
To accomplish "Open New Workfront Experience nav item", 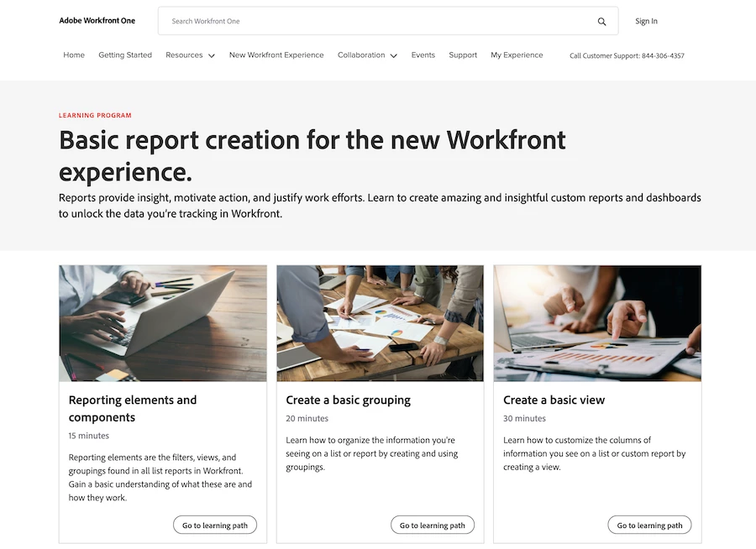I will (x=276, y=55).
